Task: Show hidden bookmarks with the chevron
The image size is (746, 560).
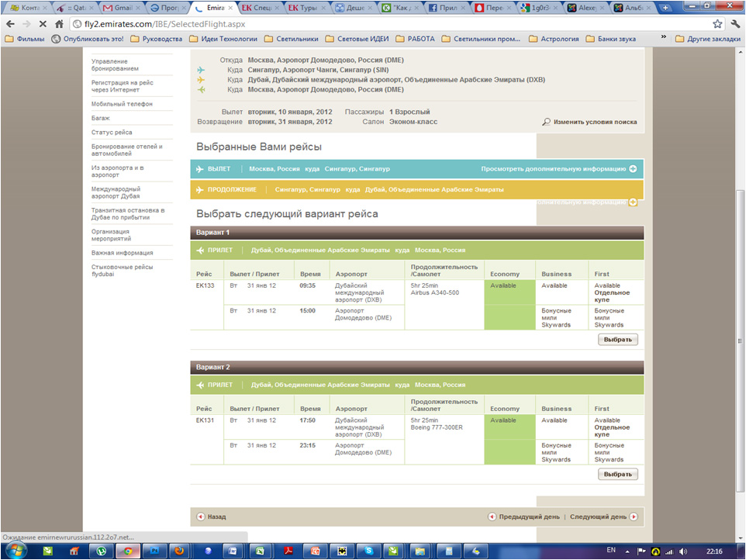Action: click(663, 37)
